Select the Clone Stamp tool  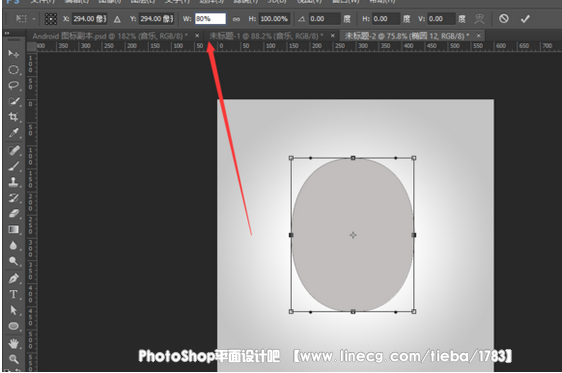pos(14,182)
